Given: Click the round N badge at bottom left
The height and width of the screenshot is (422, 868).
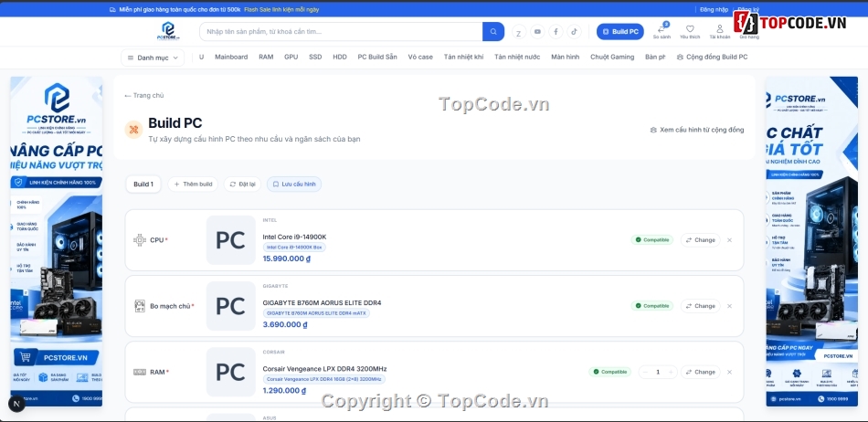Looking at the screenshot, I should [x=16, y=403].
